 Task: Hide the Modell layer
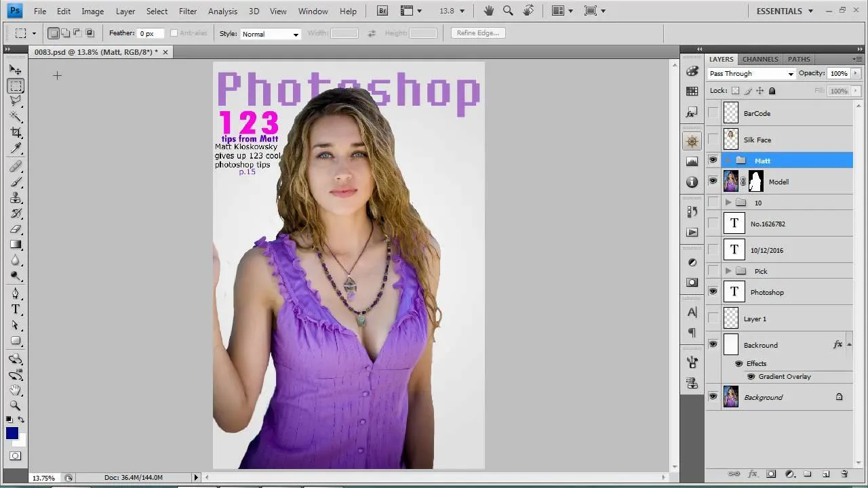pos(713,182)
